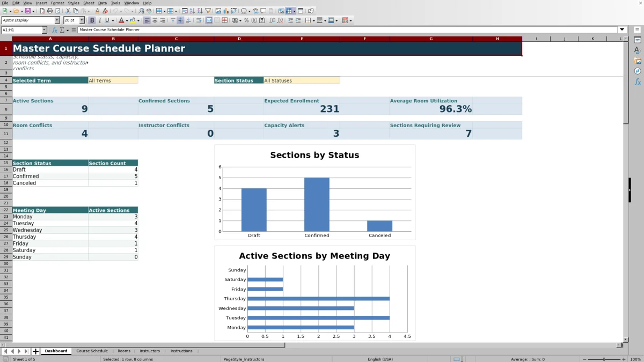Open the sidebar Functions fx icon
This screenshot has height=362, width=644.
(638, 82)
